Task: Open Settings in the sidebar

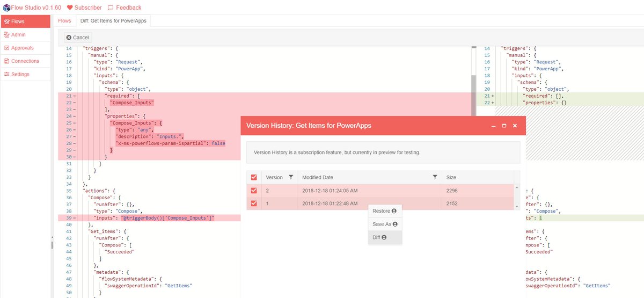Action: point(26,75)
